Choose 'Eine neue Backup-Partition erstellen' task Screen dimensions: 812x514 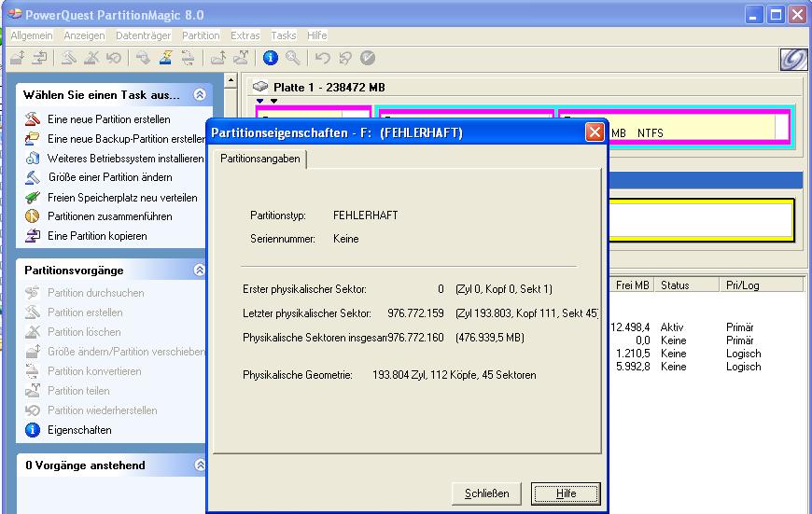(126, 139)
